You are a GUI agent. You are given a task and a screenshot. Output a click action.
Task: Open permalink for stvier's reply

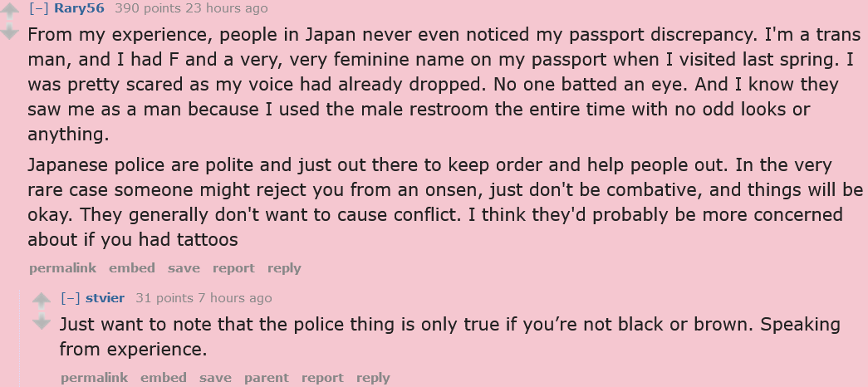click(x=94, y=378)
